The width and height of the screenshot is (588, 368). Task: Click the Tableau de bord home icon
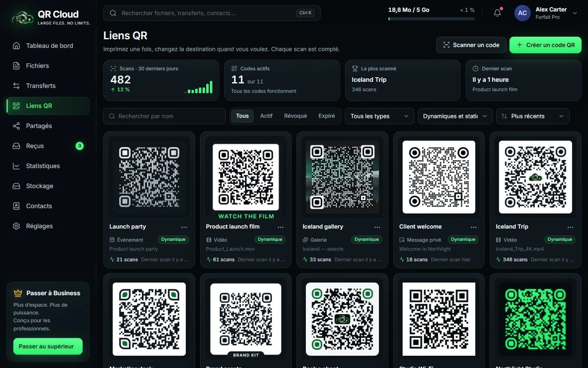point(16,46)
